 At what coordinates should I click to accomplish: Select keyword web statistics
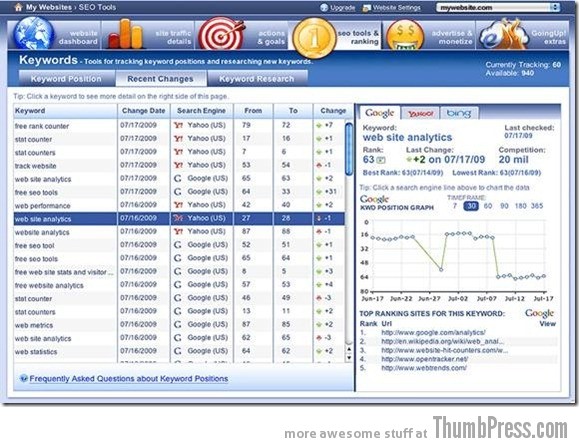pos(36,352)
